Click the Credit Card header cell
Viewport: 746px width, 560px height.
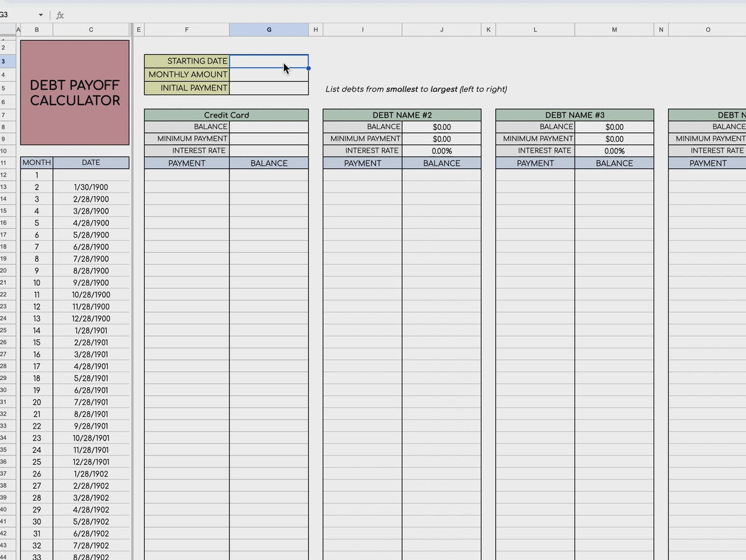[226, 114]
